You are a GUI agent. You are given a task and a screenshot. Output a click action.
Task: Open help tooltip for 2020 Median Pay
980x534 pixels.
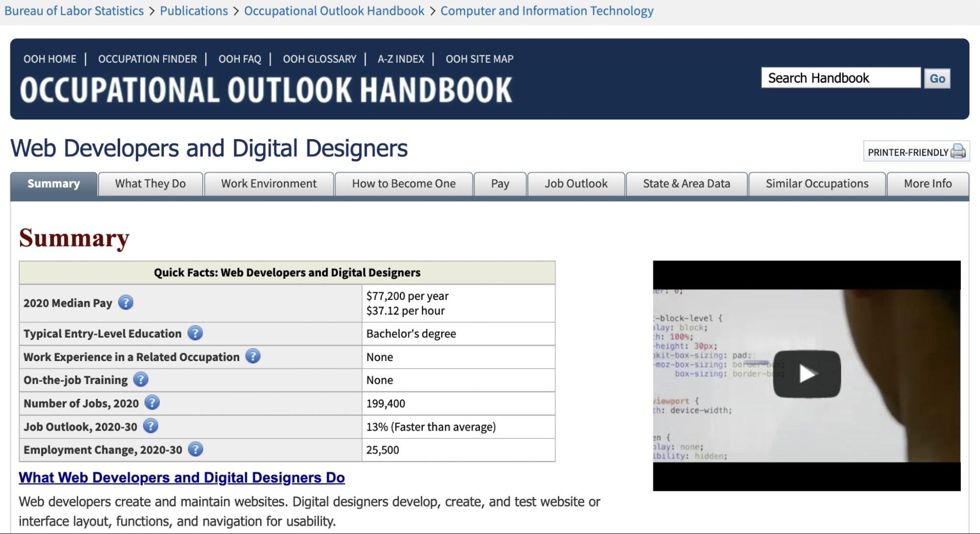tap(127, 303)
